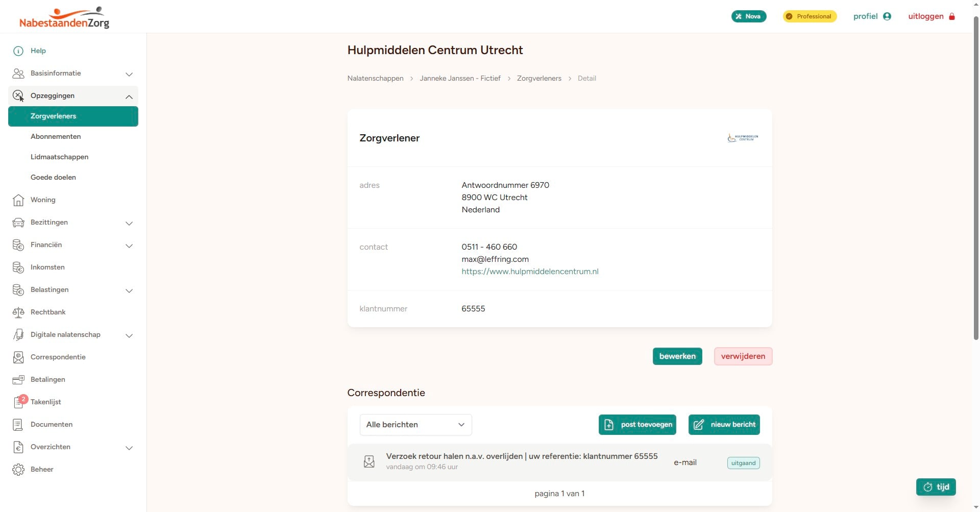Click the outgoing mail icon on message row
Screen dimensions: 980x512
(x=369, y=462)
